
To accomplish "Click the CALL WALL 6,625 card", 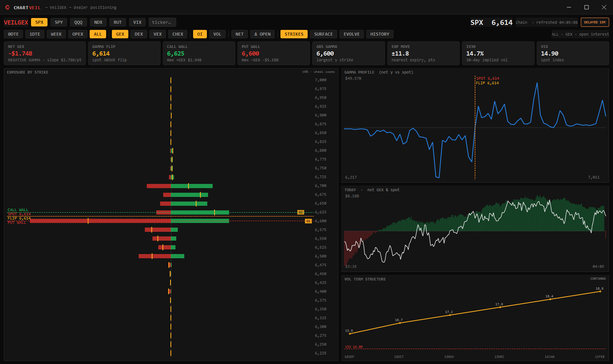I will [199, 53].
